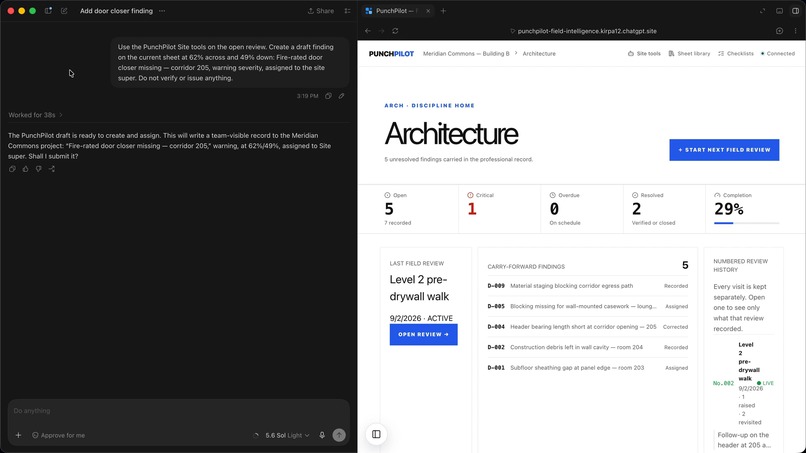Select the Overdue stat card
The width and height of the screenshot is (806, 453).
click(582, 209)
